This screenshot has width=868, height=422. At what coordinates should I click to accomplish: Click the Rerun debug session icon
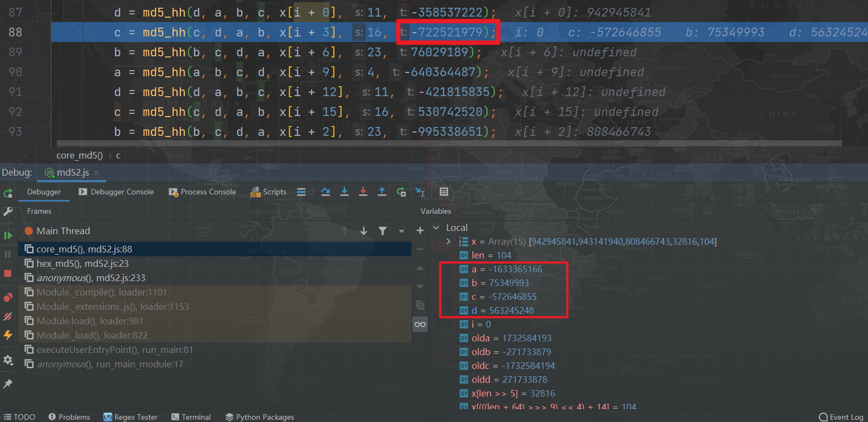8,193
